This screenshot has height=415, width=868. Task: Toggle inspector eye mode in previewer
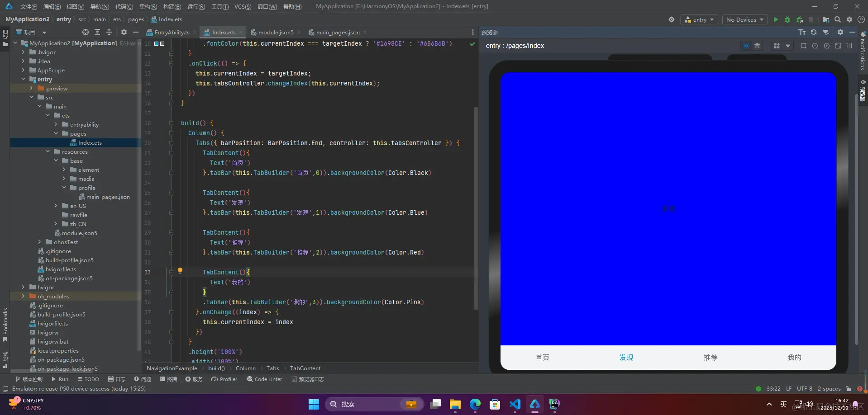(746, 46)
